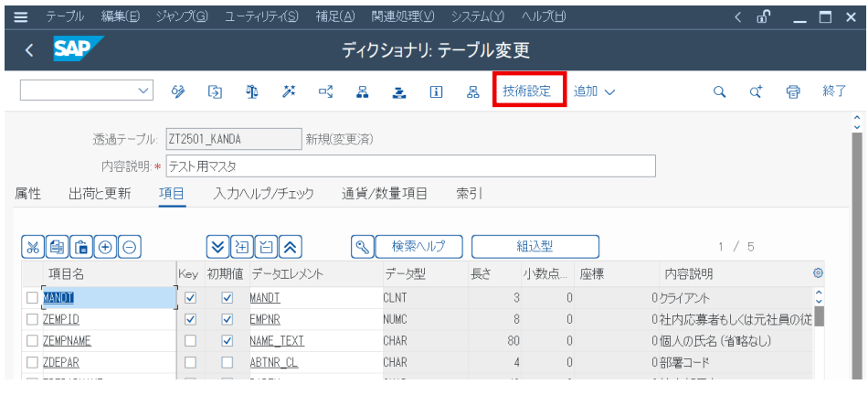Delete row with the minus circle icon
This screenshot has width=868, height=395.
coord(130,247)
